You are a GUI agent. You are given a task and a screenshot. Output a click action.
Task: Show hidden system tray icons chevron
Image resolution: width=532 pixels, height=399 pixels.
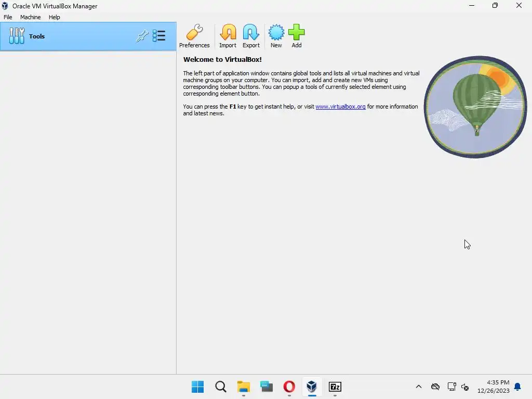point(419,387)
